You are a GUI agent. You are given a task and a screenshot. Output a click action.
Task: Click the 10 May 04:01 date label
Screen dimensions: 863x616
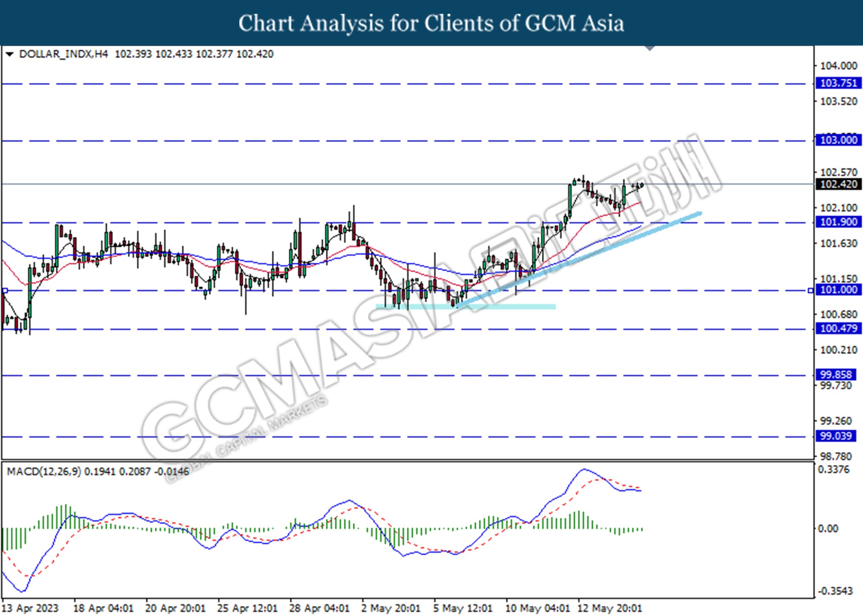click(x=537, y=608)
